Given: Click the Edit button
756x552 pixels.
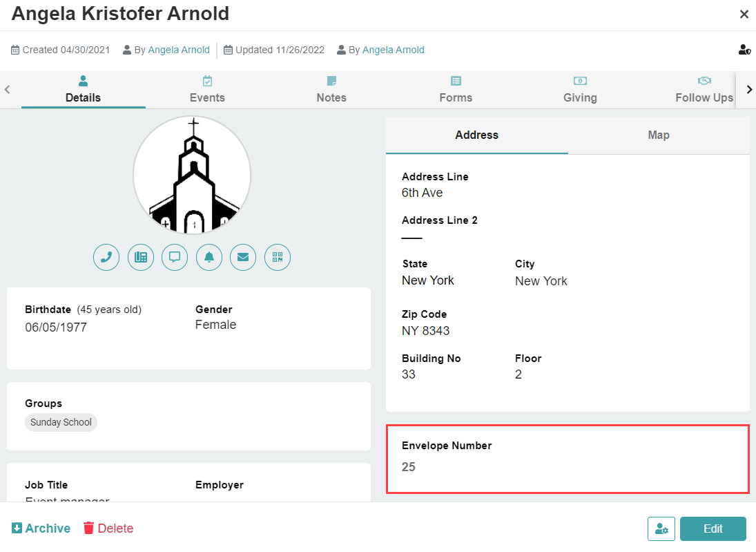Looking at the screenshot, I should click(x=713, y=529).
